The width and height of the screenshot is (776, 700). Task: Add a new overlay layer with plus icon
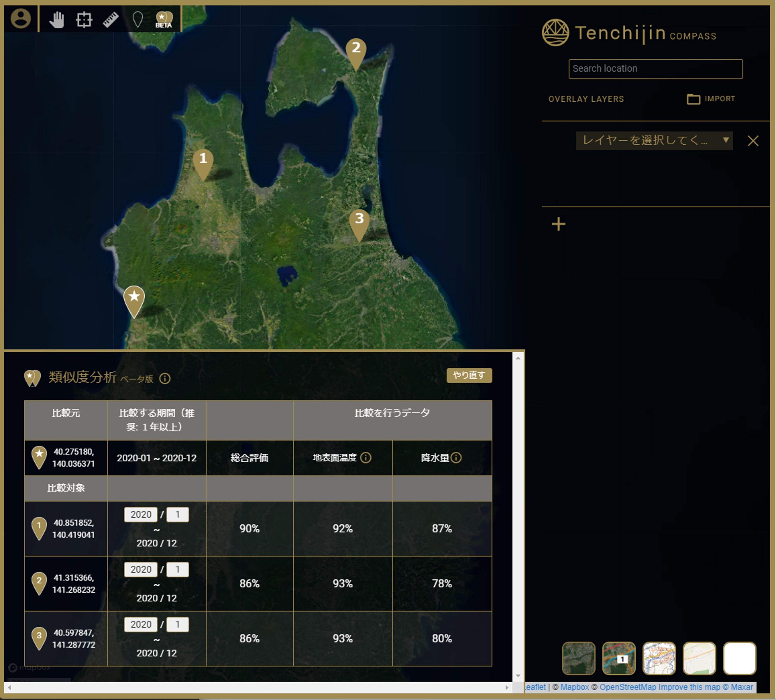click(x=558, y=224)
